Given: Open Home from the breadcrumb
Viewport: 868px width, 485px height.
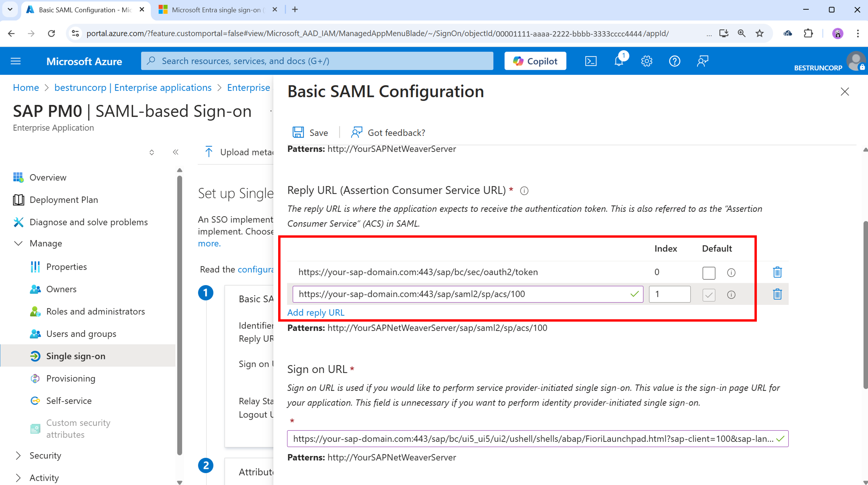Looking at the screenshot, I should pos(26,87).
